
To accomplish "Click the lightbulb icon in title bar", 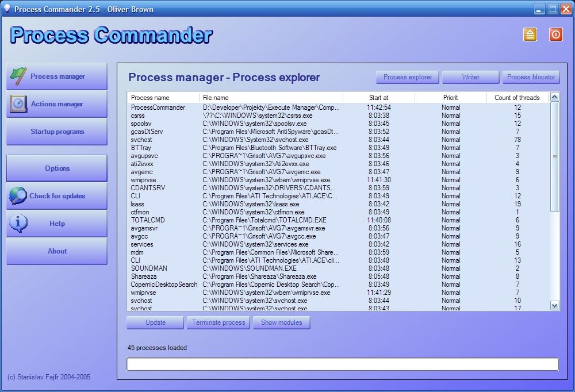I will [x=6, y=8].
